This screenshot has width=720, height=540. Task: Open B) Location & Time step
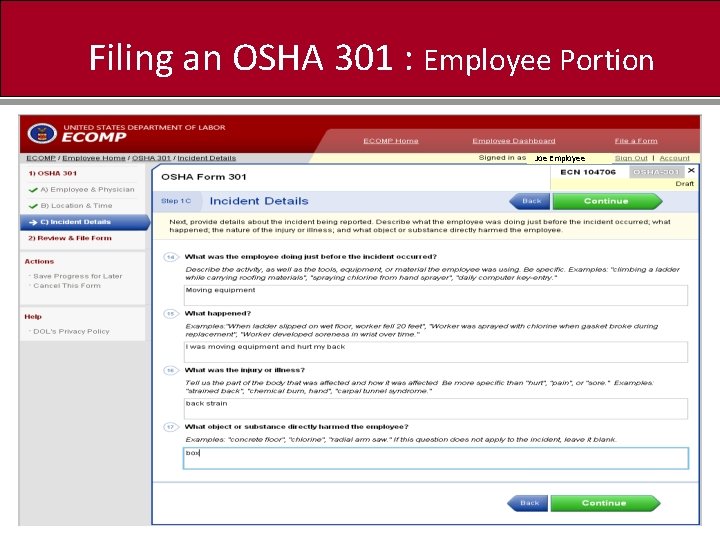[76, 205]
